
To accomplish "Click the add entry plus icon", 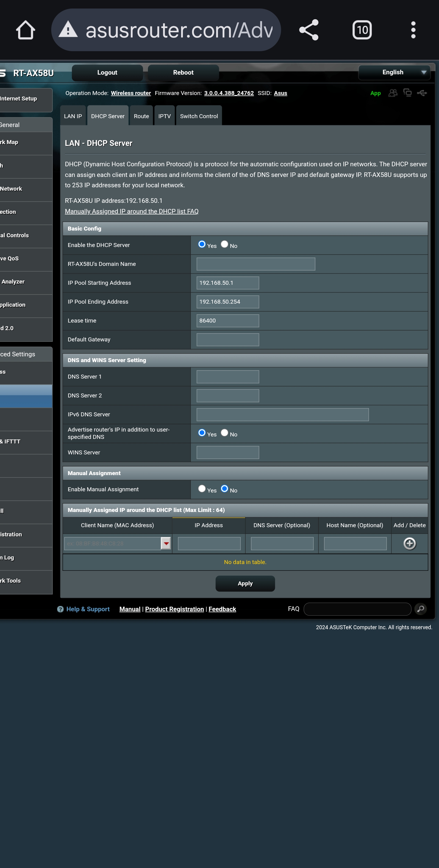I will point(409,543).
